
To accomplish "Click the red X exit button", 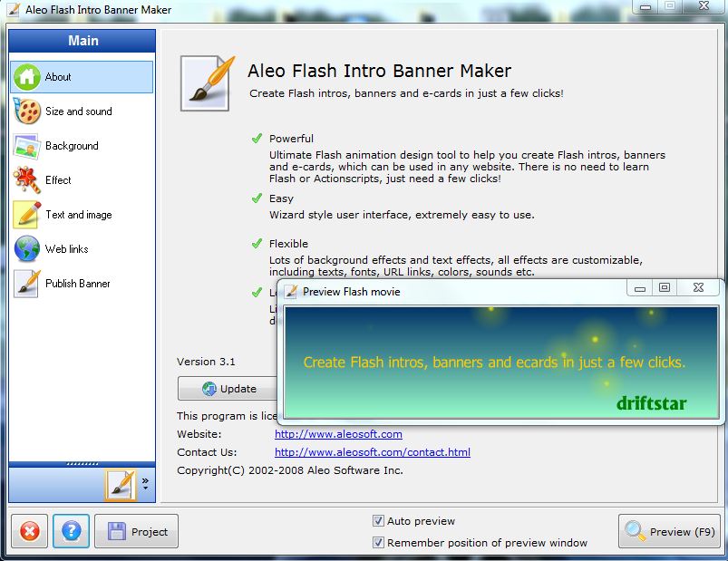I will 30,531.
